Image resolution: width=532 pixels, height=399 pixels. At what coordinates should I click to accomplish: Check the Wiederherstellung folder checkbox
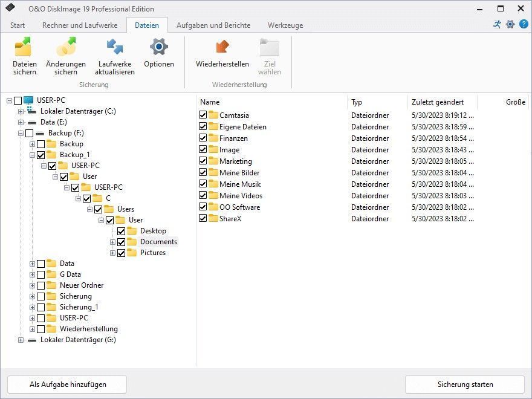[x=41, y=329]
